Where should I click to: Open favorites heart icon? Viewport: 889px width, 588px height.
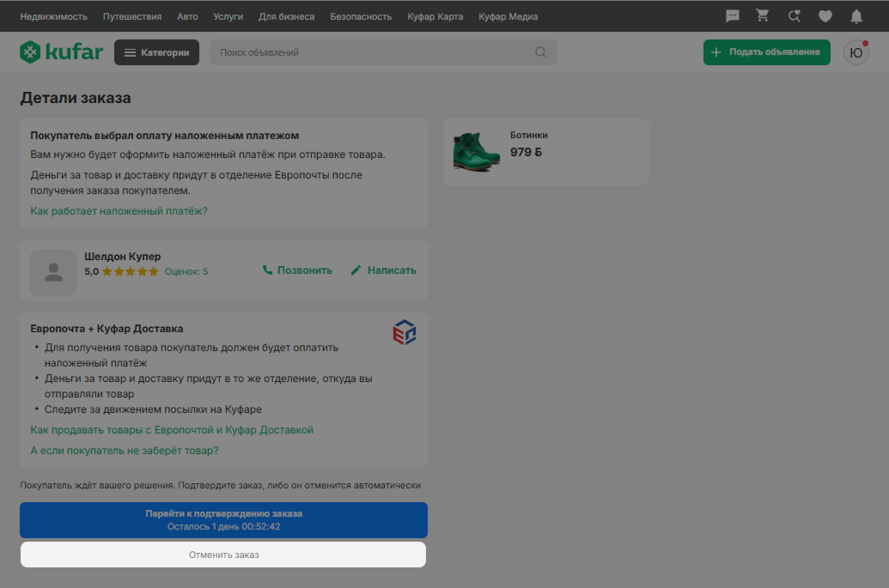pos(825,16)
